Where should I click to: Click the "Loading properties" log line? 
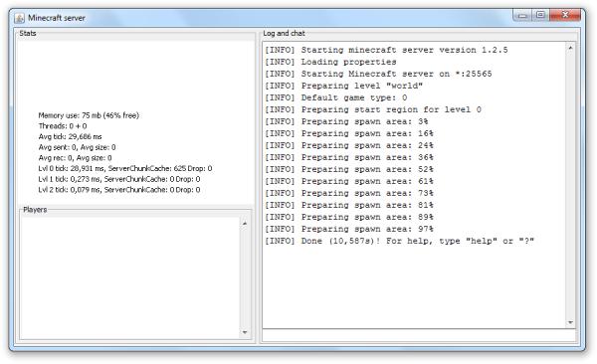pyautogui.click(x=330, y=62)
